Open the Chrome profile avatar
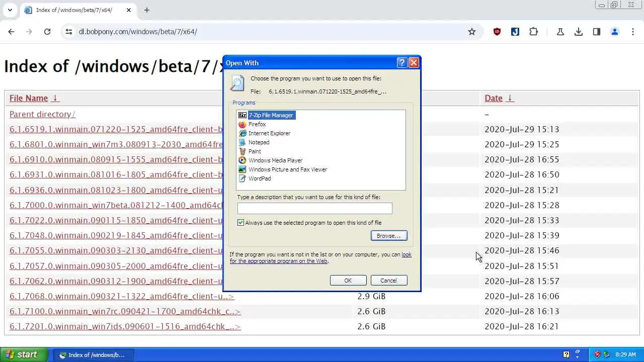This screenshot has height=362, width=644. pyautogui.click(x=615, y=32)
